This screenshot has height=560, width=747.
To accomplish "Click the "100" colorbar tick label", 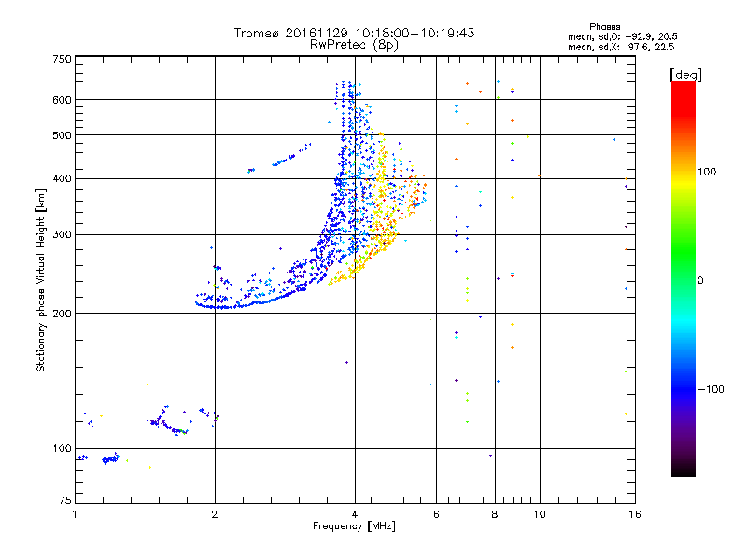I will (x=707, y=172).
